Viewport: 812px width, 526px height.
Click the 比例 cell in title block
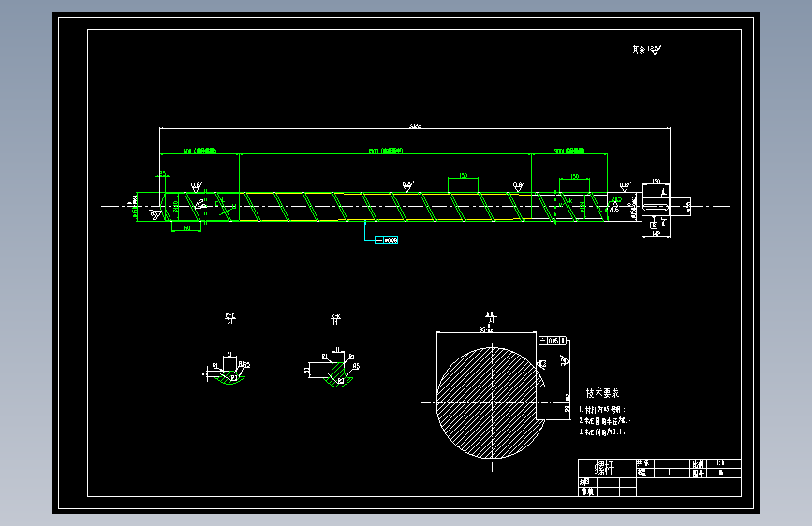pyautogui.click(x=698, y=463)
